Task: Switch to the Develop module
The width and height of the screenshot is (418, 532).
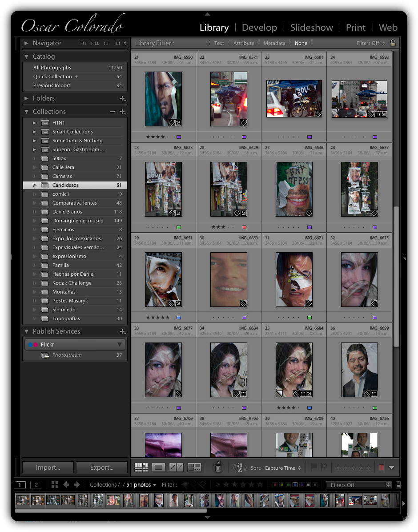Action: (259, 28)
